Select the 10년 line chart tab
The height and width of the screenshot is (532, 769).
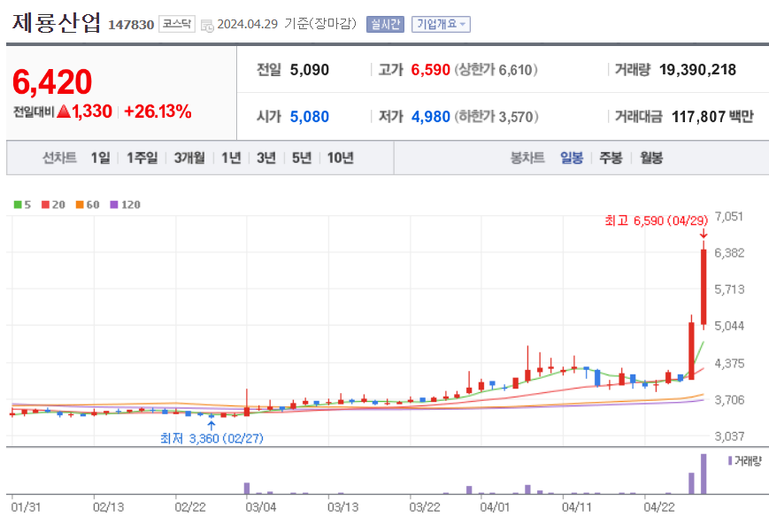pyautogui.click(x=341, y=158)
